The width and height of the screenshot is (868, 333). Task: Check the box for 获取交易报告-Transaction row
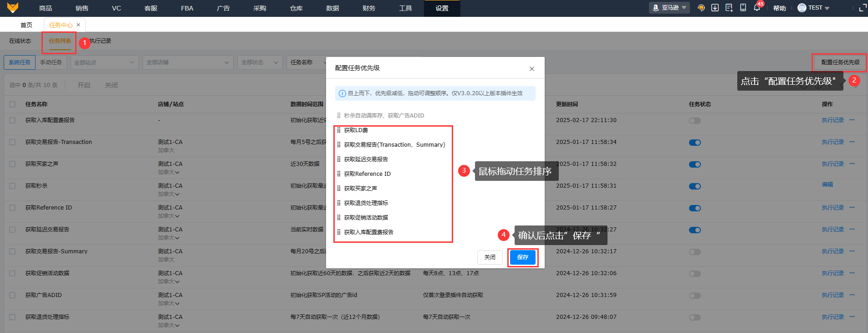click(12, 142)
